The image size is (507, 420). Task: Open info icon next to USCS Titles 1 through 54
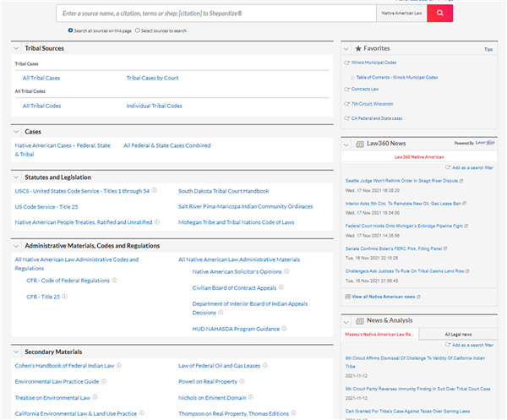pyautogui.click(x=155, y=190)
